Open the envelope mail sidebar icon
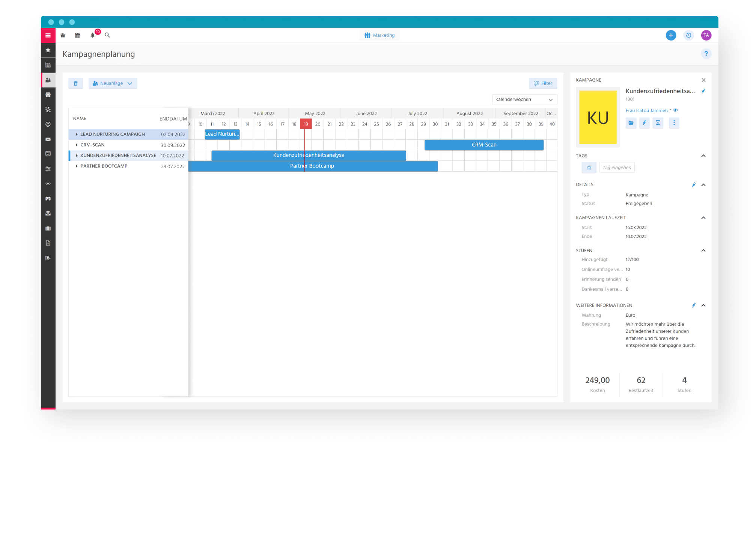This screenshot has height=541, width=756. 48,139
